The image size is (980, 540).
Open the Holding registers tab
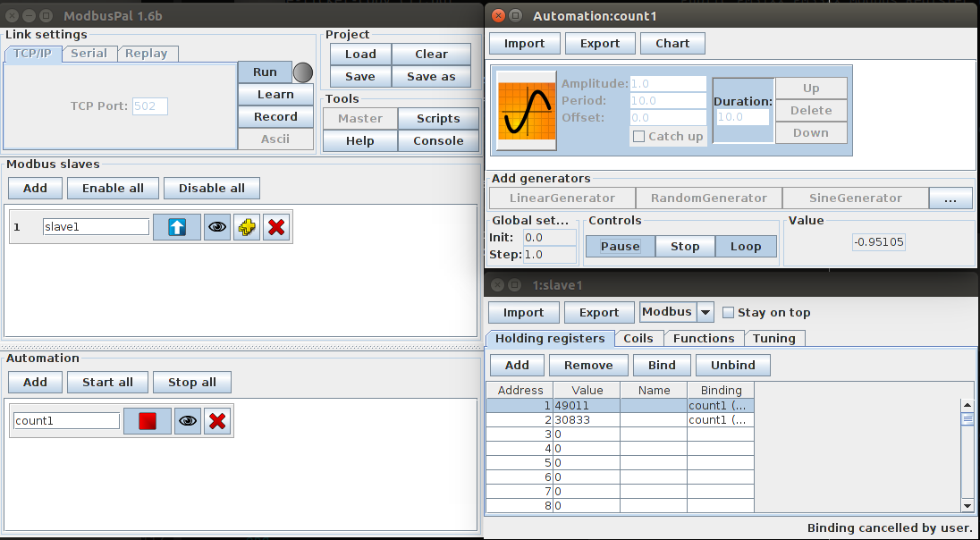550,338
